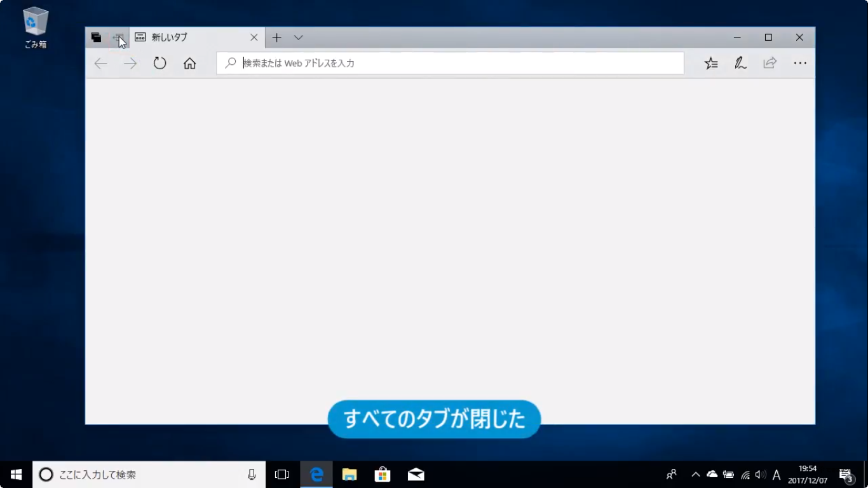Click the Cortana search box
Screen dimensions: 868x488
coord(149,475)
